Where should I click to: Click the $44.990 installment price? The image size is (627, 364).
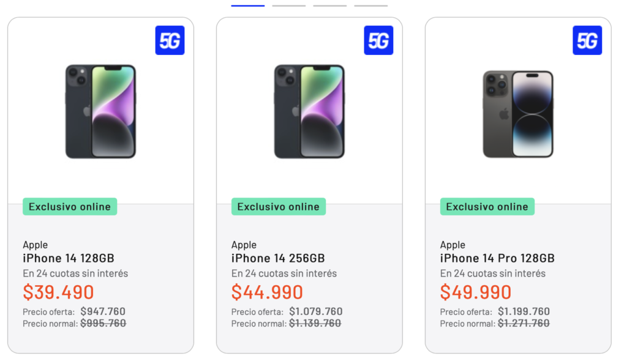click(268, 292)
